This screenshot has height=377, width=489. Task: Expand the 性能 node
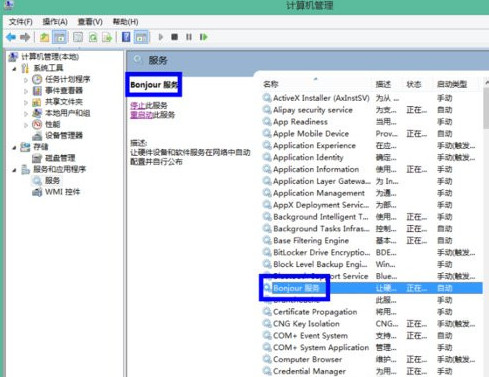pos(26,125)
